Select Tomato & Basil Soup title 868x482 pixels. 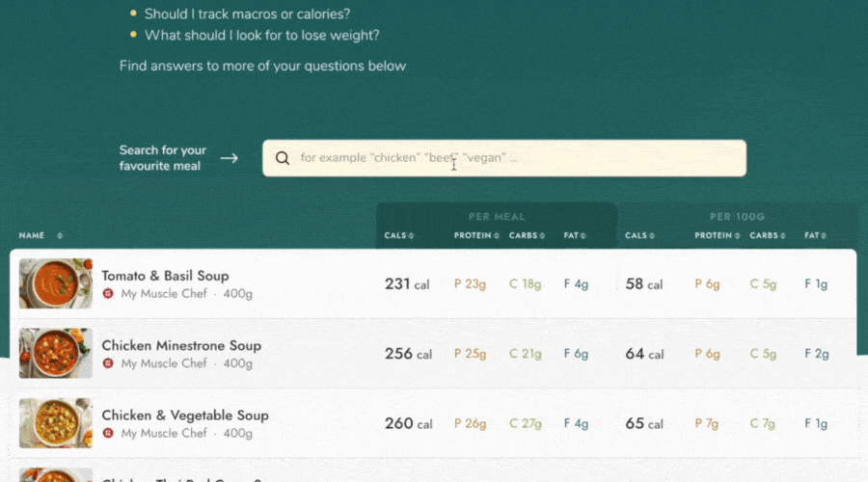coord(165,276)
